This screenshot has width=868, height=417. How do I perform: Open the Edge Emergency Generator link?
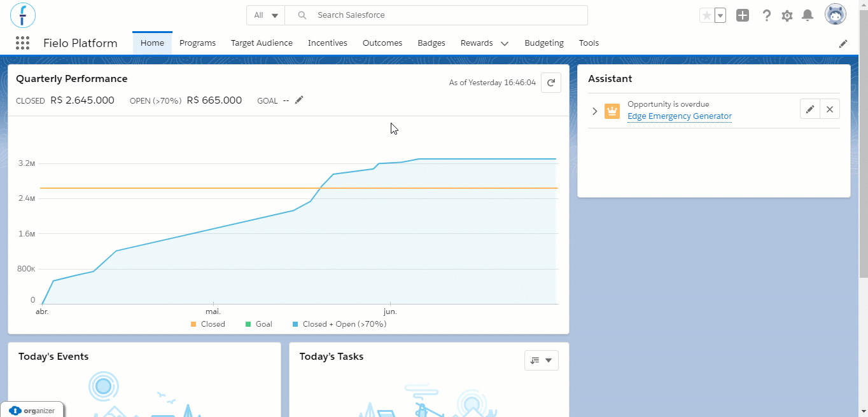point(680,116)
